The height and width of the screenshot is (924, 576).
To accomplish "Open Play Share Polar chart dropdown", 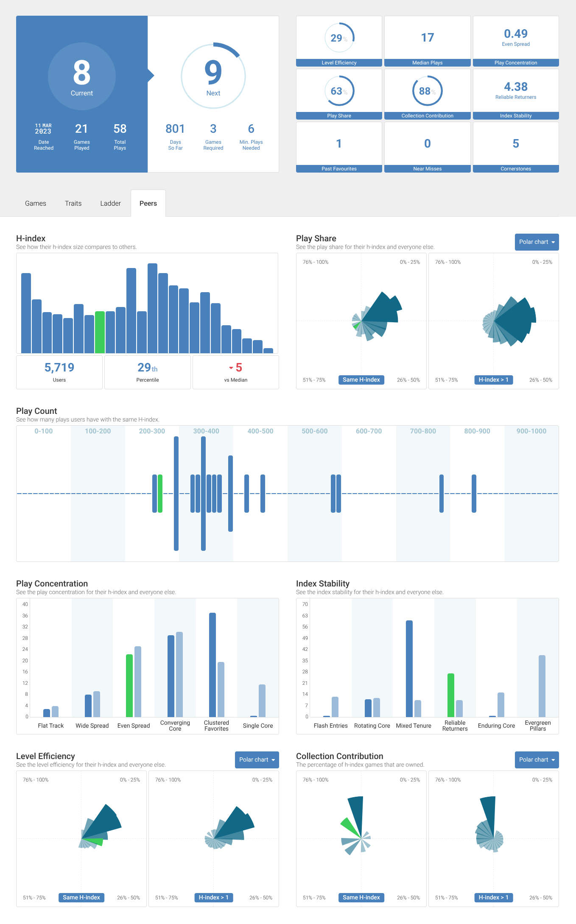I will [x=537, y=242].
